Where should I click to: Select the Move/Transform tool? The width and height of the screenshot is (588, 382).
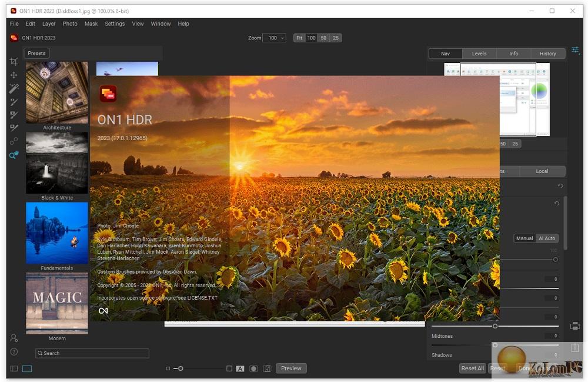click(14, 75)
